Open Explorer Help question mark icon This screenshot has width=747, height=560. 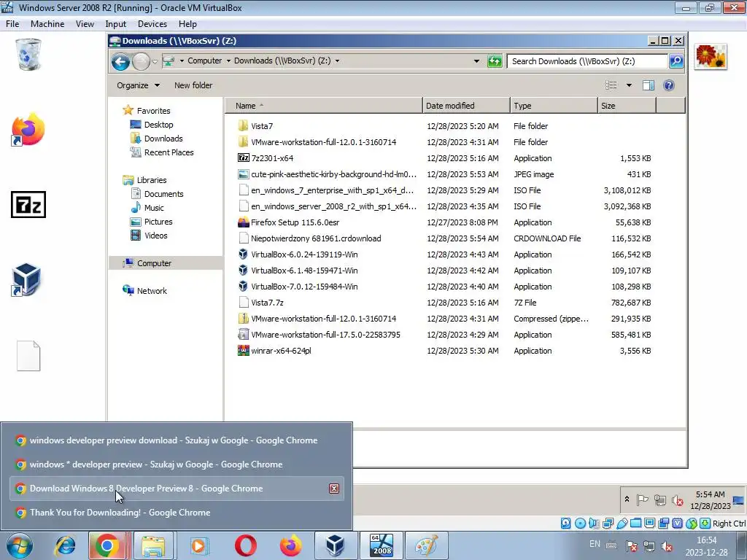point(669,85)
